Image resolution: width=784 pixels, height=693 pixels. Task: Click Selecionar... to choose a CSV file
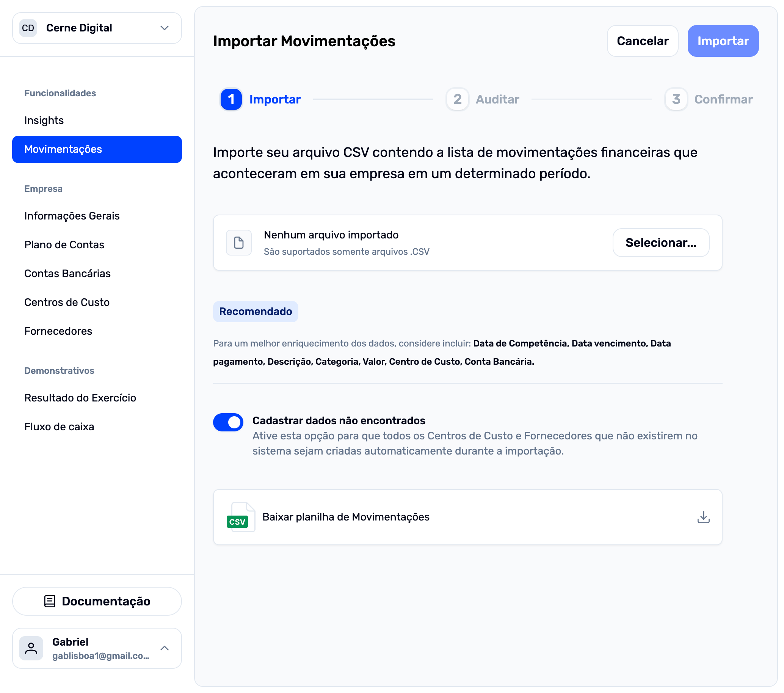coord(660,243)
